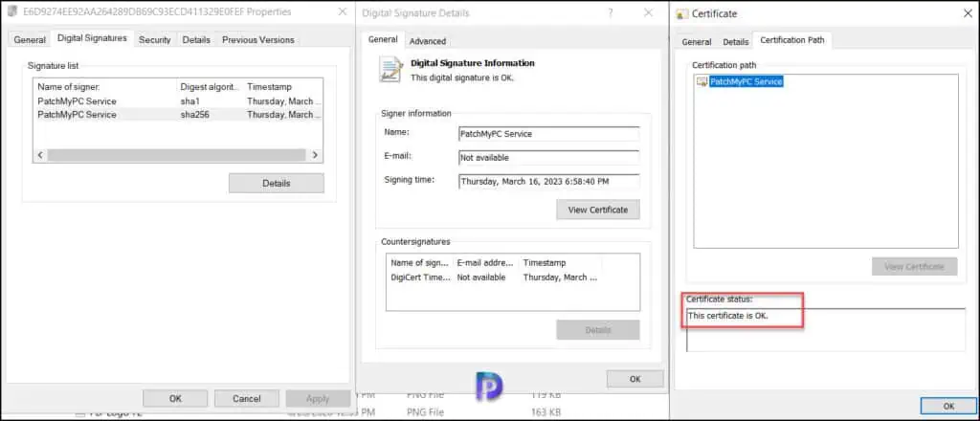Click OK in the Certificate window
Screen dimensions: 980x421
[x=948, y=406]
